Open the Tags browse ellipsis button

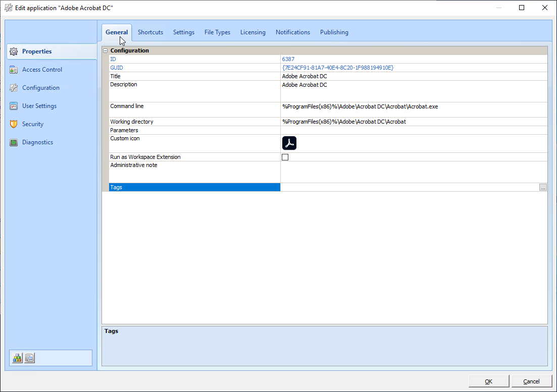[543, 187]
